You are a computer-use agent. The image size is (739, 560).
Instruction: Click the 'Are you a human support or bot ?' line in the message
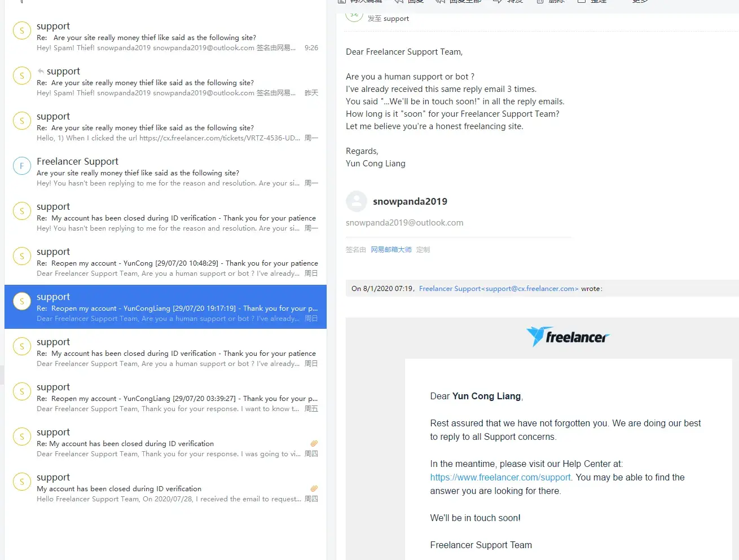410,77
